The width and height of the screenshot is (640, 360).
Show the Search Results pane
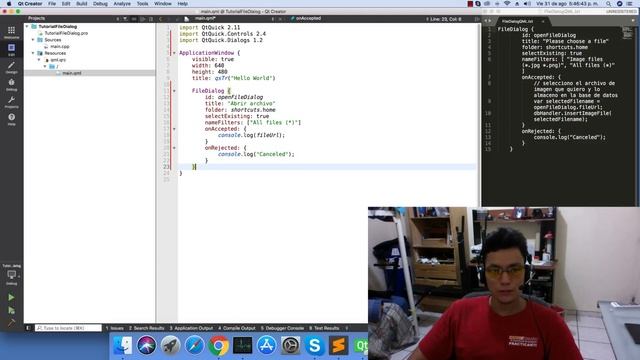[x=147, y=328]
